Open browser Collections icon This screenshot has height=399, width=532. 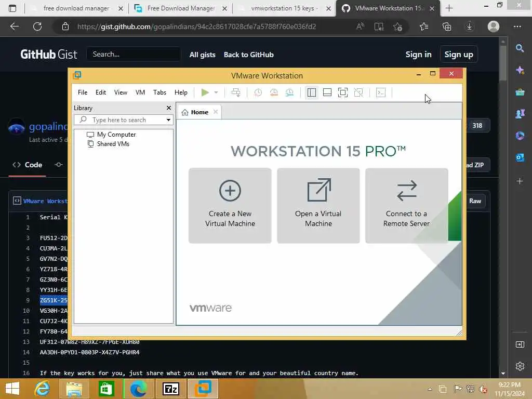pos(447,26)
